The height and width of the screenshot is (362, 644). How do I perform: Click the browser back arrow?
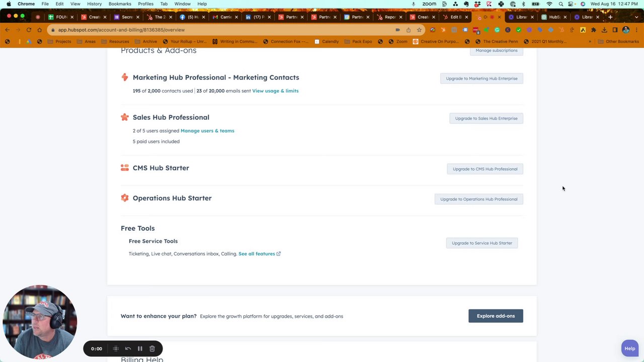(7, 30)
